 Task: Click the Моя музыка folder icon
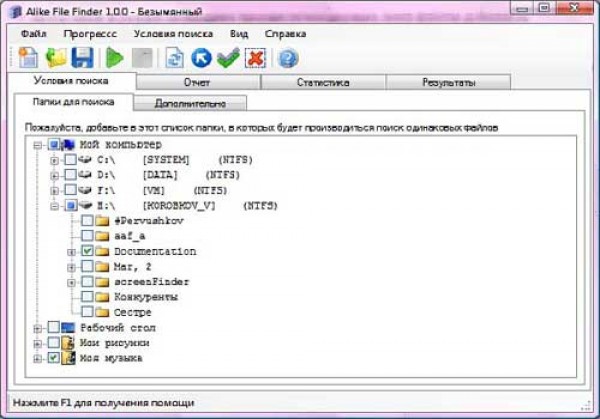click(x=68, y=358)
